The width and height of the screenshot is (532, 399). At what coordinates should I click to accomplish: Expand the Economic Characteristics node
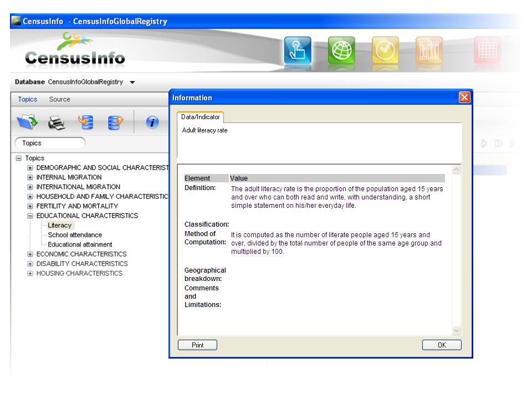click(x=30, y=254)
